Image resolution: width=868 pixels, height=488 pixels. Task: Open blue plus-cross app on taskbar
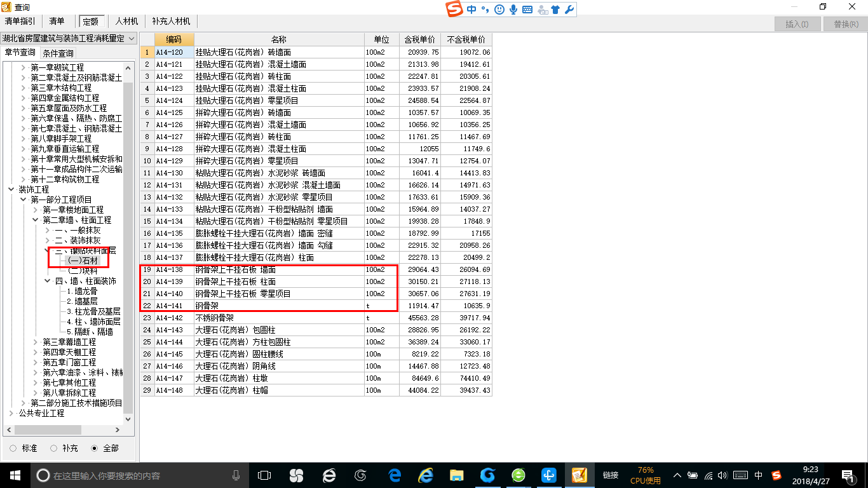pos(549,475)
